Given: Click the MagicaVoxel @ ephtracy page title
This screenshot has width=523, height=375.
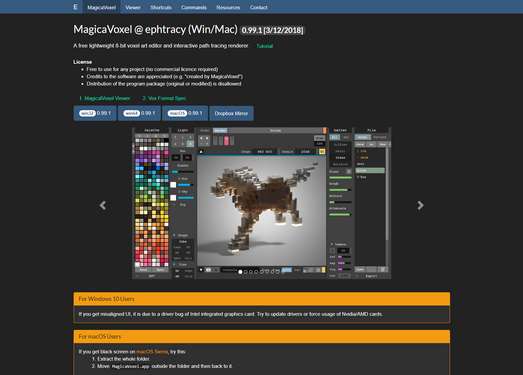Looking at the screenshot, I should tap(155, 29).
